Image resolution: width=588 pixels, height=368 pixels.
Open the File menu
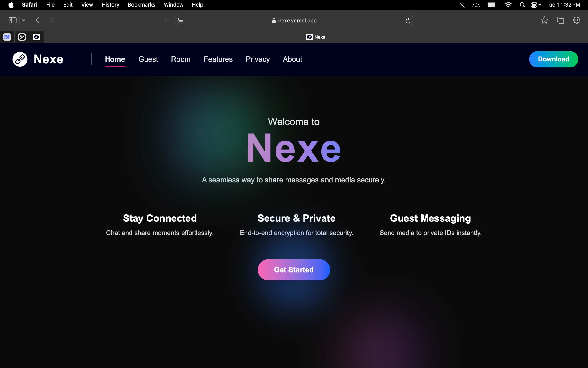pos(50,5)
